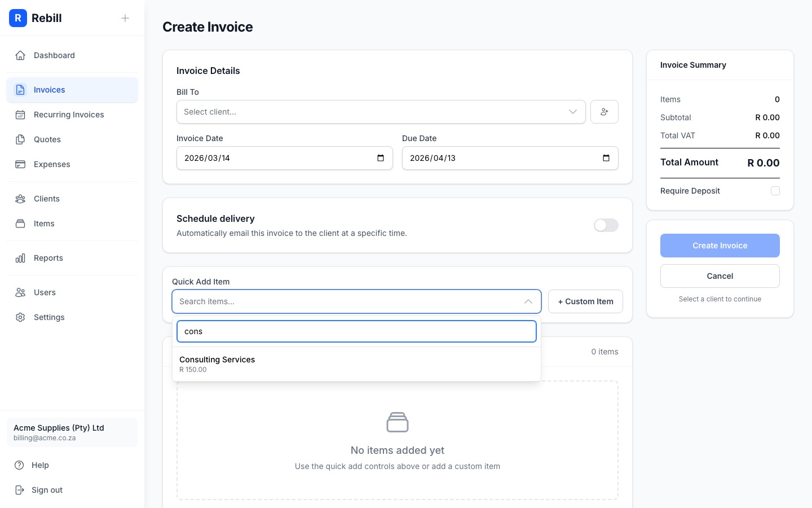This screenshot has height=508, width=812.
Task: Open Settings via the gear icon
Action: click(x=20, y=317)
